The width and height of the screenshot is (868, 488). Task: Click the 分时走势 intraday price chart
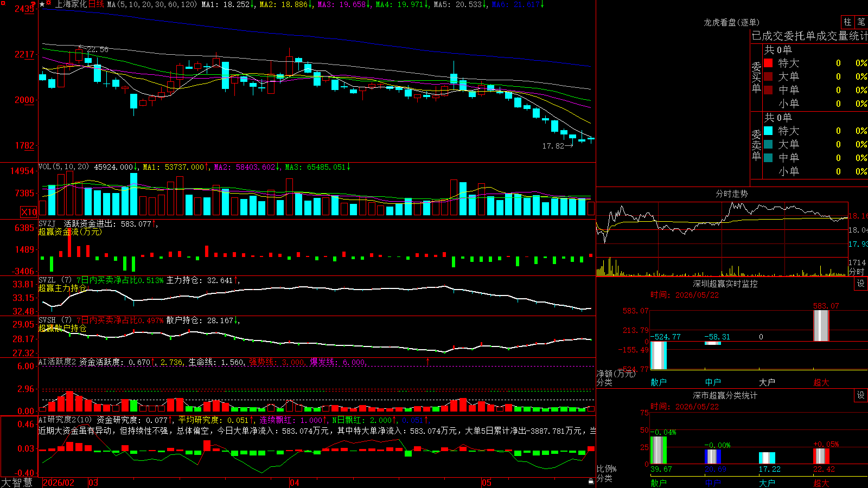722,229
